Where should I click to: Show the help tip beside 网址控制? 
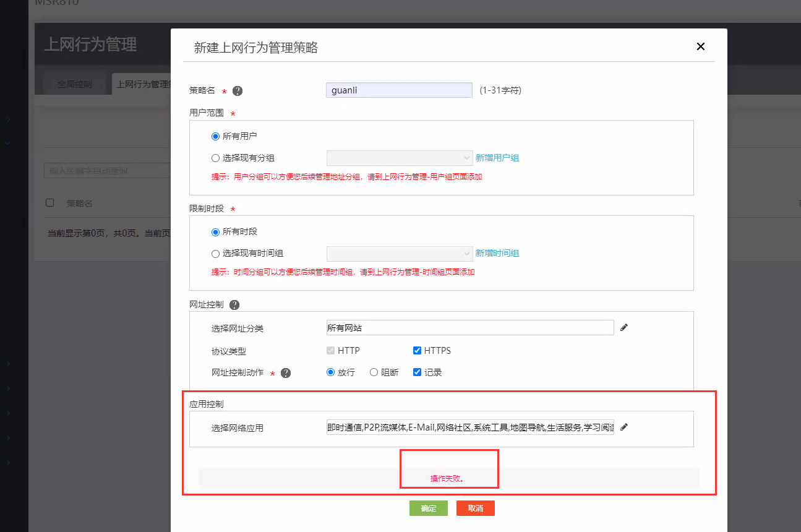[x=234, y=305]
